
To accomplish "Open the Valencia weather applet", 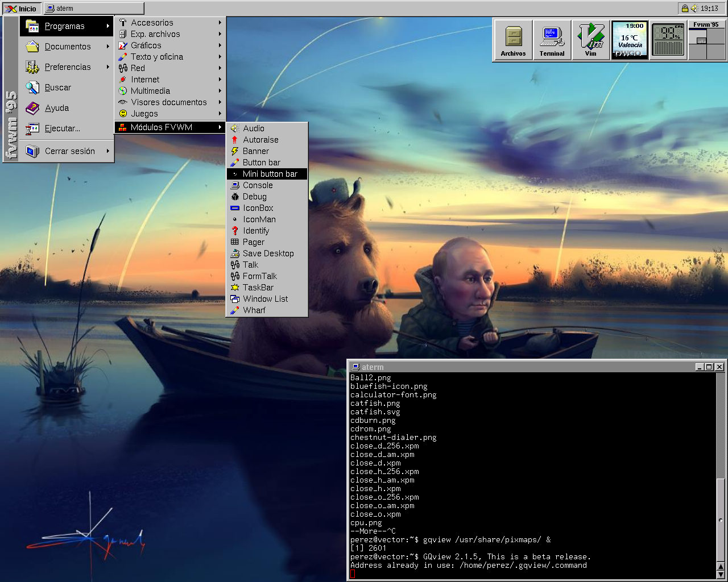I will (x=630, y=40).
